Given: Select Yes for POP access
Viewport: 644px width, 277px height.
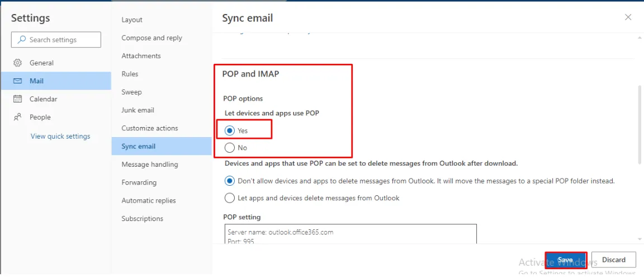Looking at the screenshot, I should pyautogui.click(x=230, y=130).
